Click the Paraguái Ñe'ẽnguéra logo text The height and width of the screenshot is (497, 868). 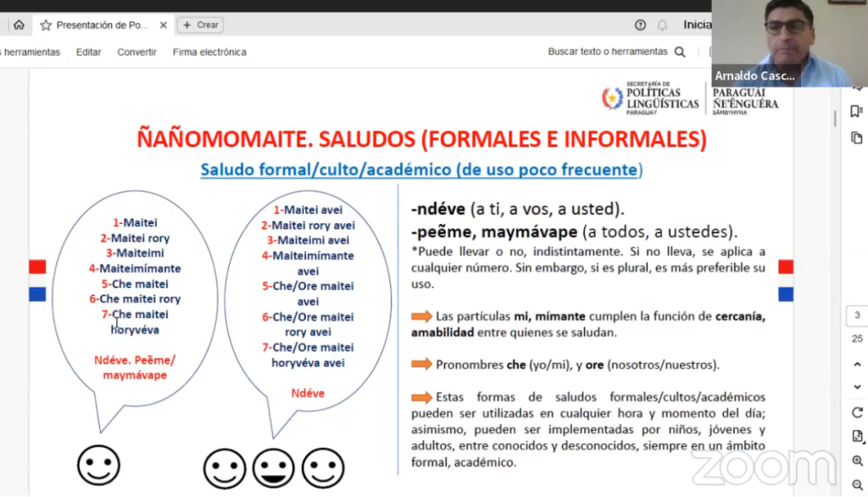click(x=745, y=101)
